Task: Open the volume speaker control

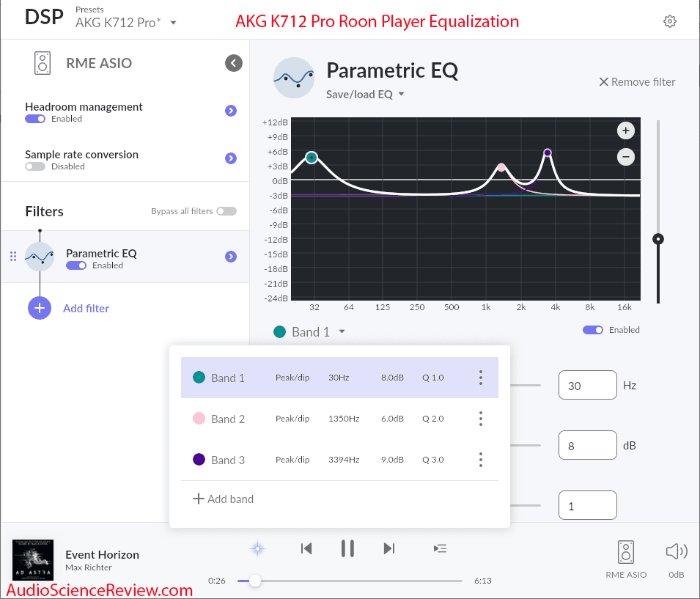Action: tap(677, 551)
